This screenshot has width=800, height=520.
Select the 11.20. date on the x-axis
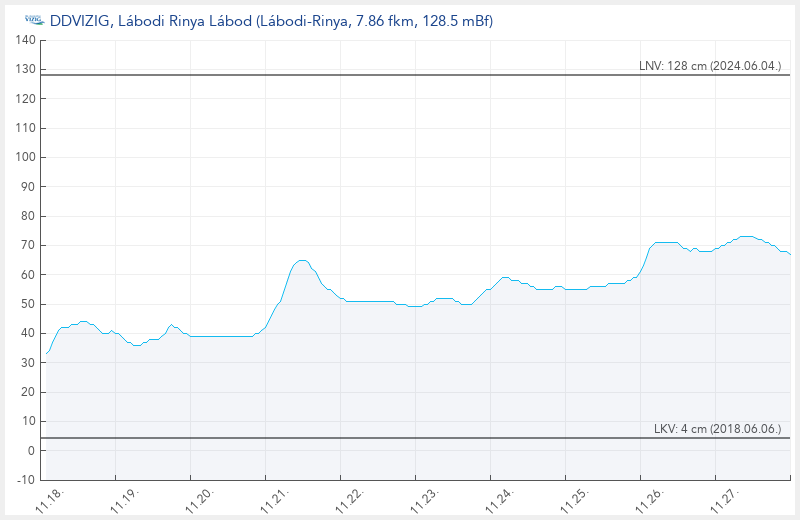pyautogui.click(x=200, y=500)
